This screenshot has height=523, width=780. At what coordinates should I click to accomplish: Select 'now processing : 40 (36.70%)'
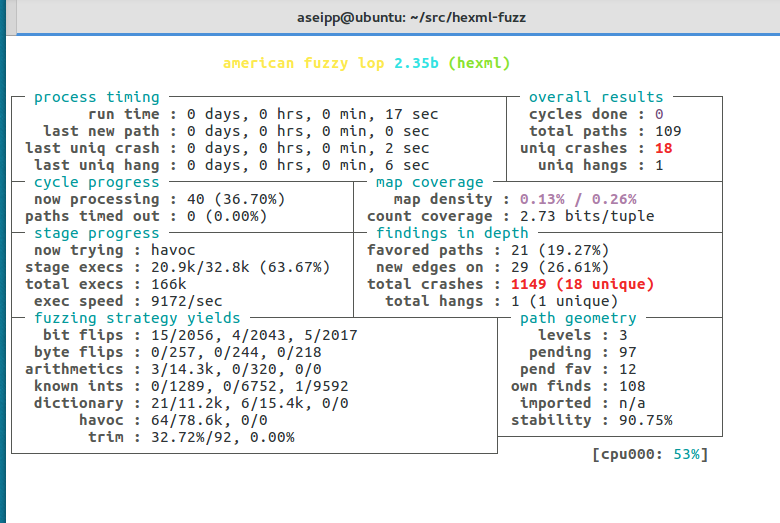click(160, 199)
